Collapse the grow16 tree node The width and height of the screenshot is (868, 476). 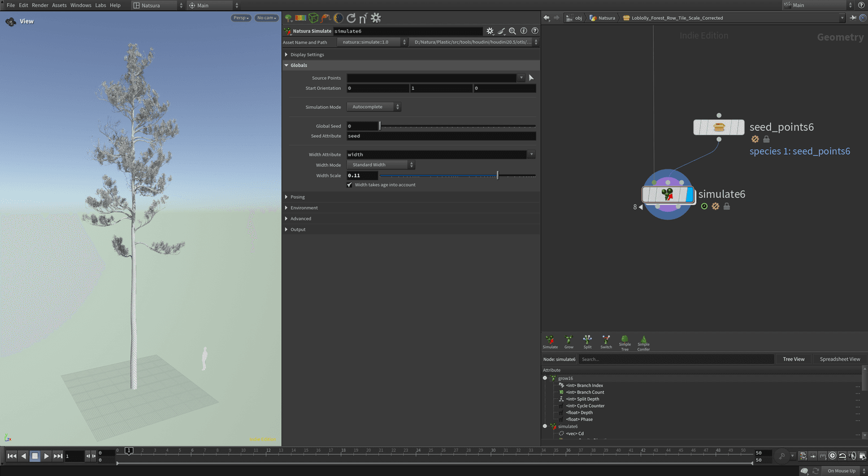pos(545,378)
